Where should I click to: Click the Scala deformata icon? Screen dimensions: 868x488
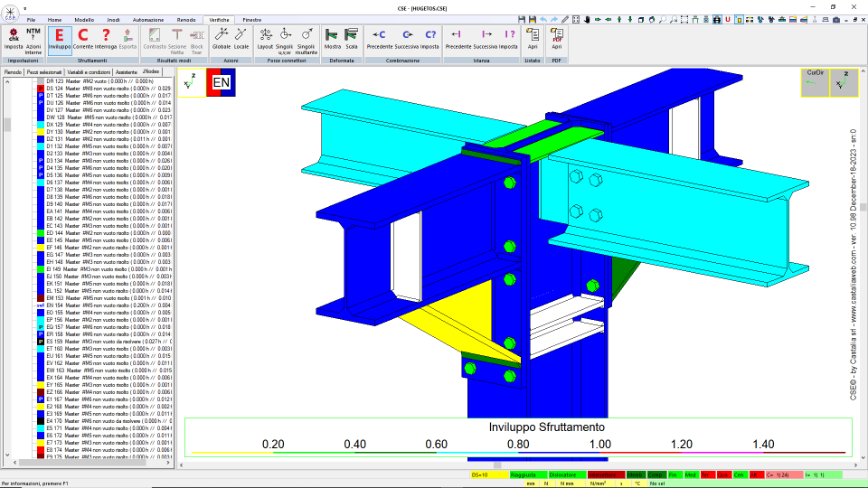[352, 40]
